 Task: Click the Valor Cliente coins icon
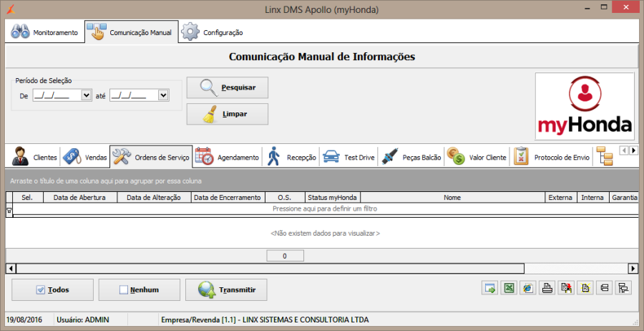click(456, 157)
